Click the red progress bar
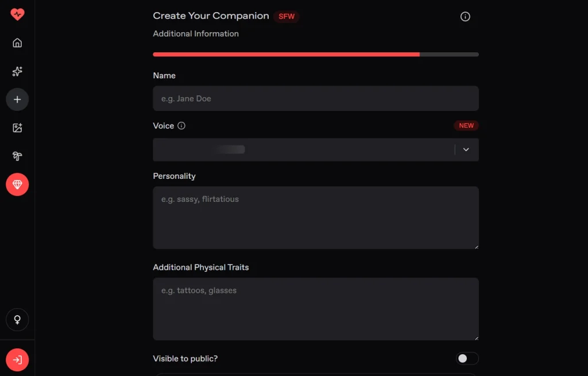Screen dimensions: 588x376 point(285,54)
